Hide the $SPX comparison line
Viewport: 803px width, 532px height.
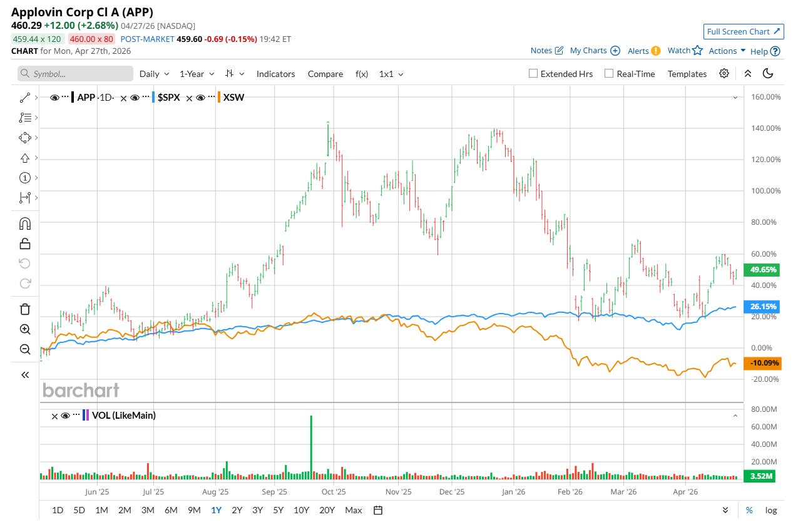point(135,98)
